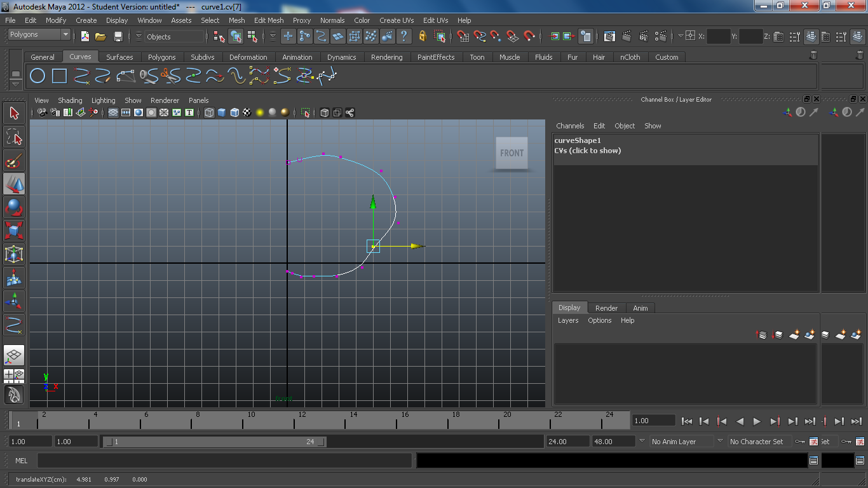Choose the Move tool in toolbox
868x488 pixels.
[x=14, y=184]
